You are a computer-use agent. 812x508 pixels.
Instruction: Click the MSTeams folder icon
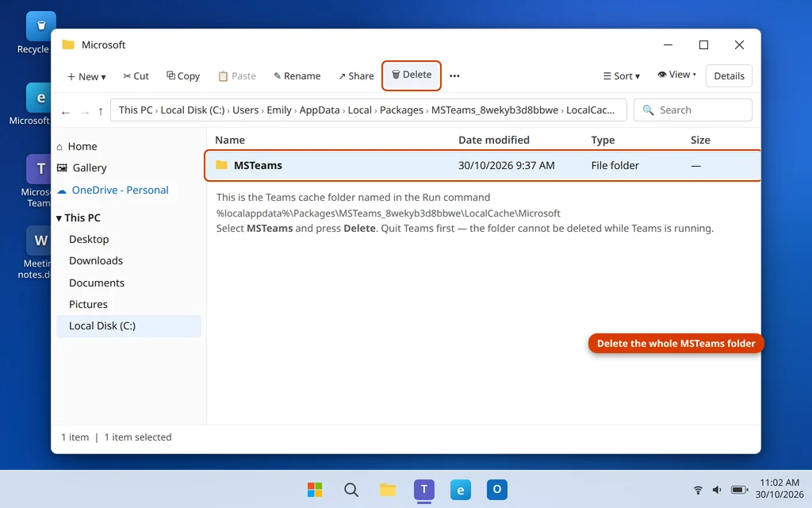coord(222,165)
